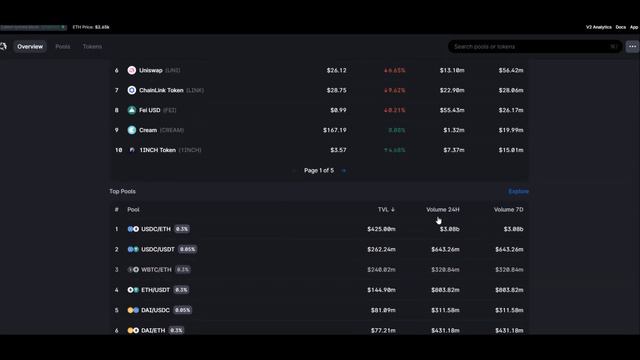The image size is (640, 360).
Task: Click the 1INCH Token icon
Action: (x=131, y=150)
